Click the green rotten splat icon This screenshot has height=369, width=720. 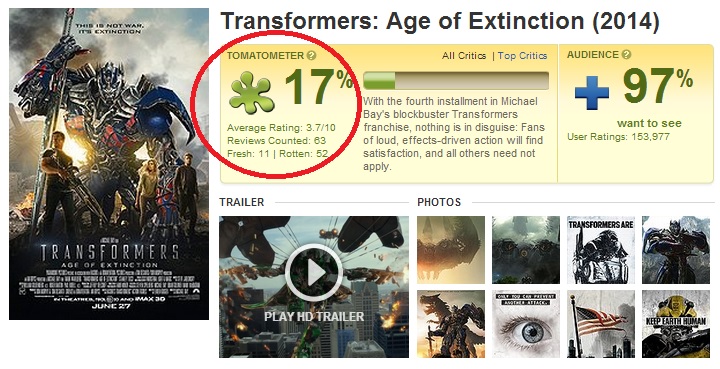[x=251, y=93]
